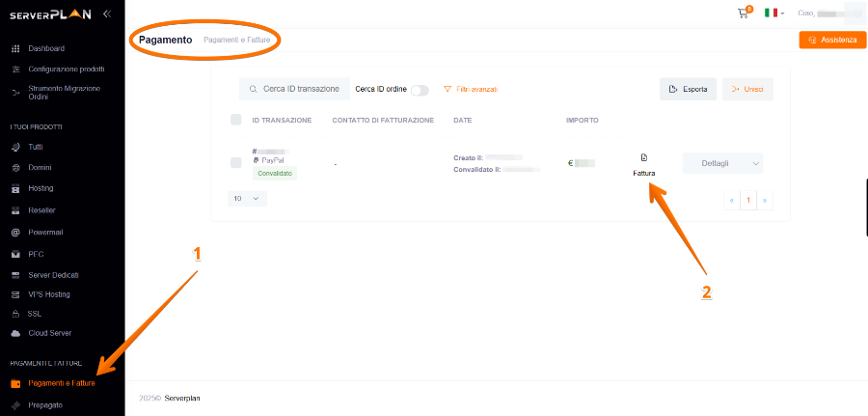This screenshot has width=868, height=416.
Task: Click the Cloud Server cloud icon
Action: (x=15, y=333)
